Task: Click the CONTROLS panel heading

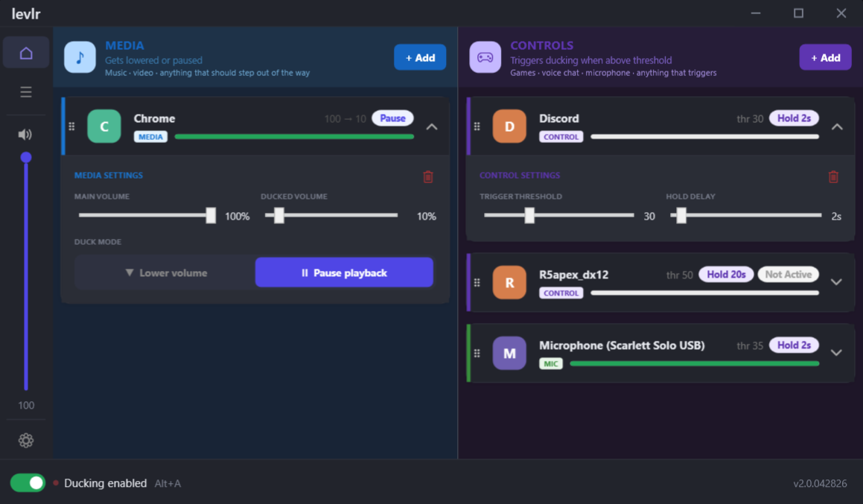Action: (x=541, y=45)
